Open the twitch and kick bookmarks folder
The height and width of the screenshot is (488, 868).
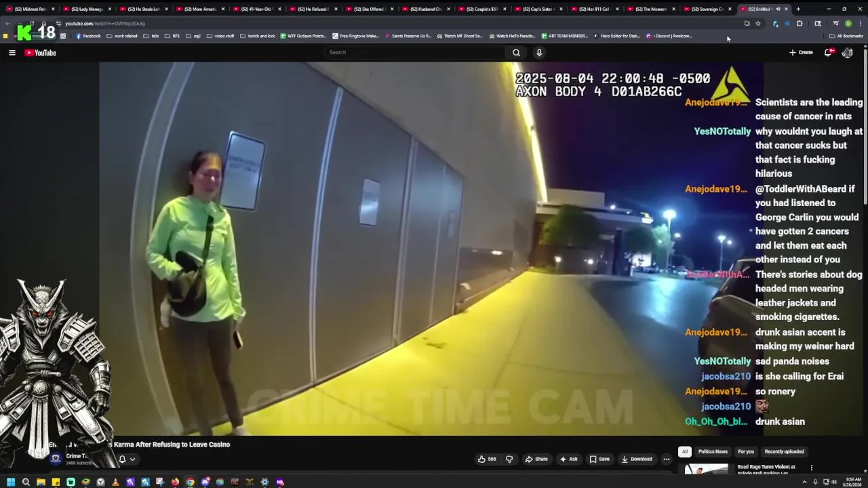tap(258, 36)
